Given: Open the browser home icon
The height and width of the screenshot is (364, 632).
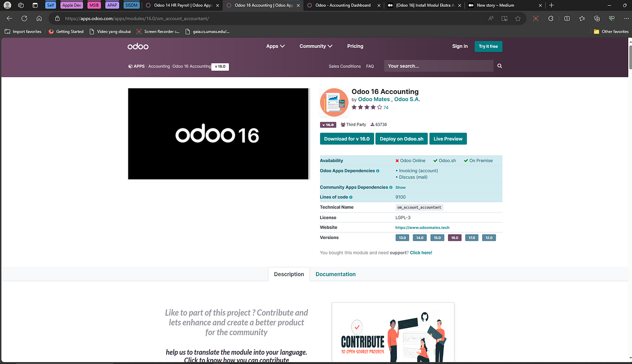Looking at the screenshot, I should tap(39, 19).
